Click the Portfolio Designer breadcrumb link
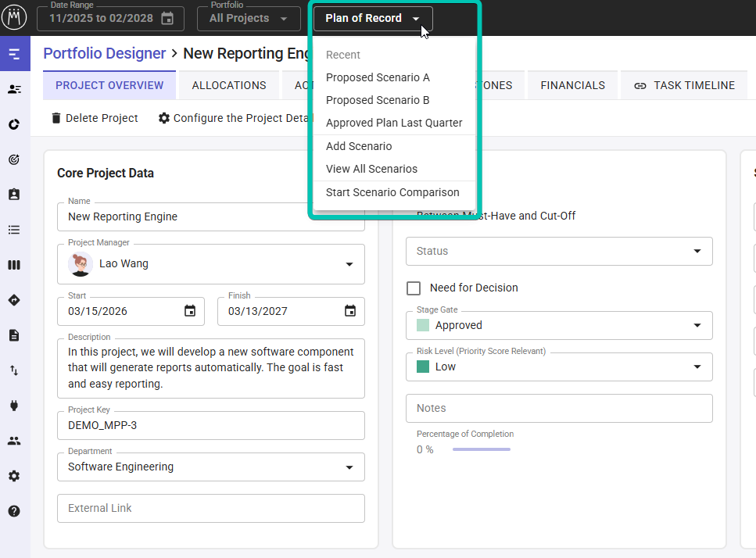 105,53
